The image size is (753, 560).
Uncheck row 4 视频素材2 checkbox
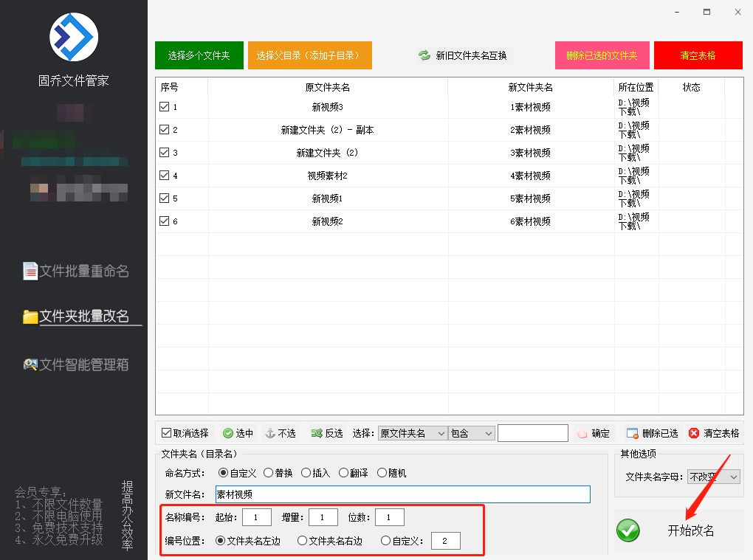[x=164, y=175]
